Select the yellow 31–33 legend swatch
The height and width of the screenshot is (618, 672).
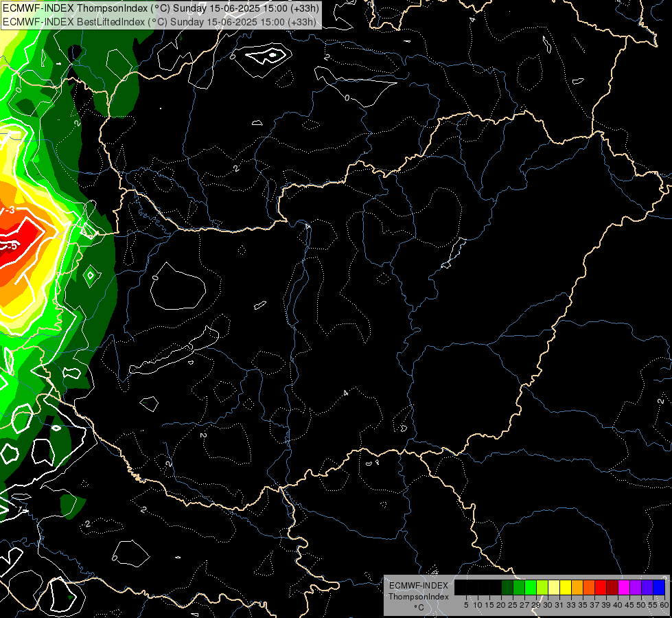(x=566, y=587)
